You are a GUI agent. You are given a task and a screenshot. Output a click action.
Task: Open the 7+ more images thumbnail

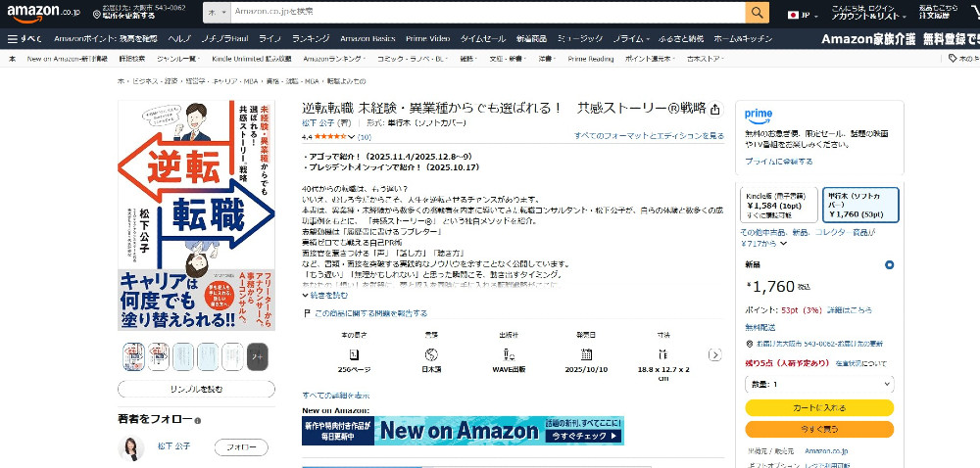(258, 357)
